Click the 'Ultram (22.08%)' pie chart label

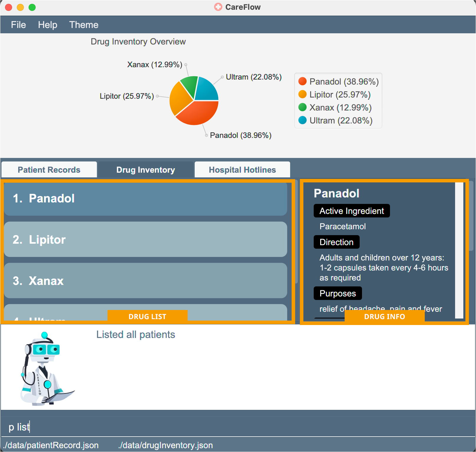click(254, 77)
